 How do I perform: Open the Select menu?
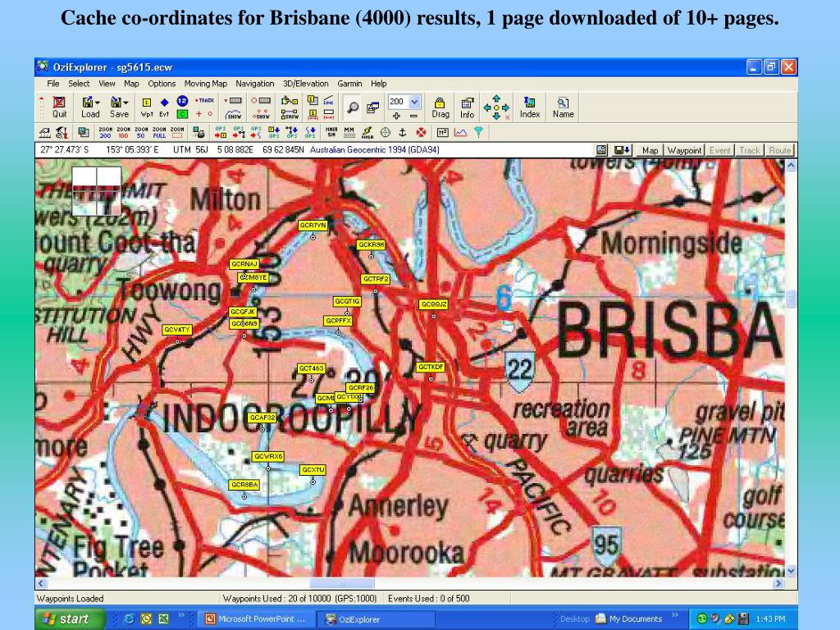pyautogui.click(x=79, y=84)
